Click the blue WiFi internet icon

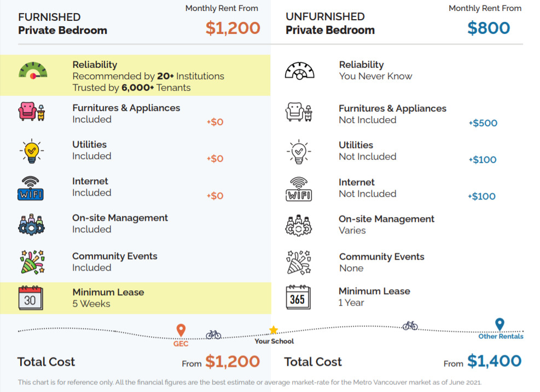[30, 188]
